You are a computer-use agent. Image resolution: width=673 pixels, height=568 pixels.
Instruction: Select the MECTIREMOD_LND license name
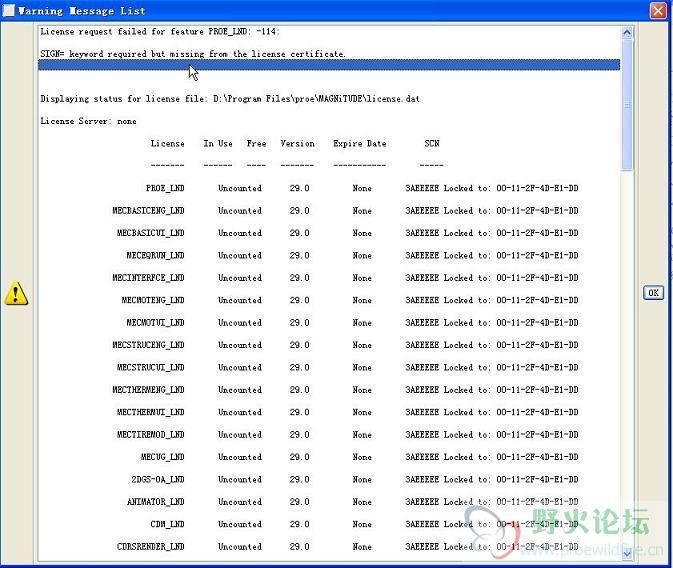coord(151,434)
